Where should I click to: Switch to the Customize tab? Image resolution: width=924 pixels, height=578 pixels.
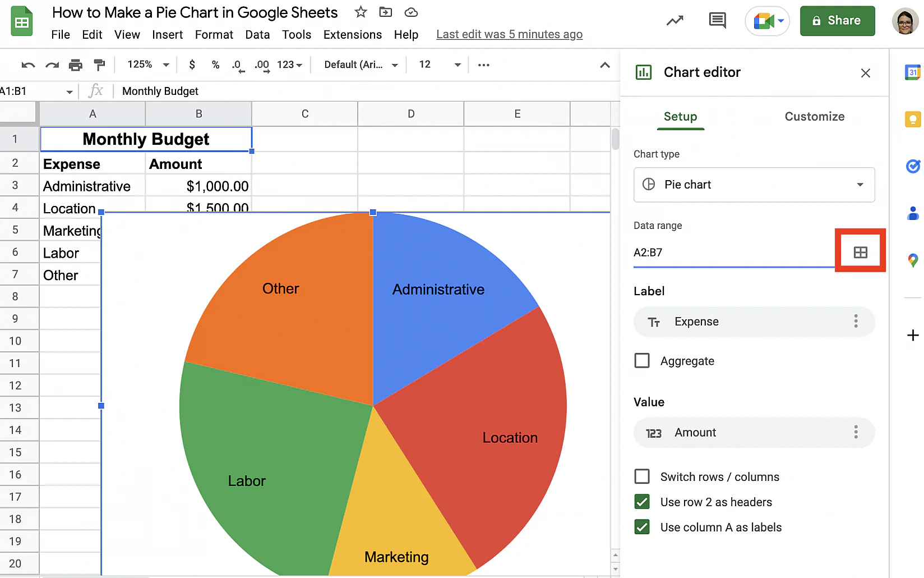[x=815, y=116]
